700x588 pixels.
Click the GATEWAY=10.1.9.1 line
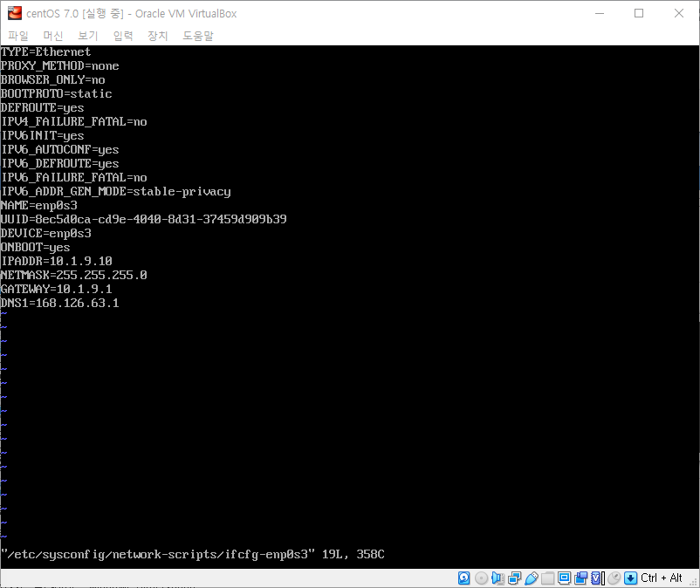[56, 289]
